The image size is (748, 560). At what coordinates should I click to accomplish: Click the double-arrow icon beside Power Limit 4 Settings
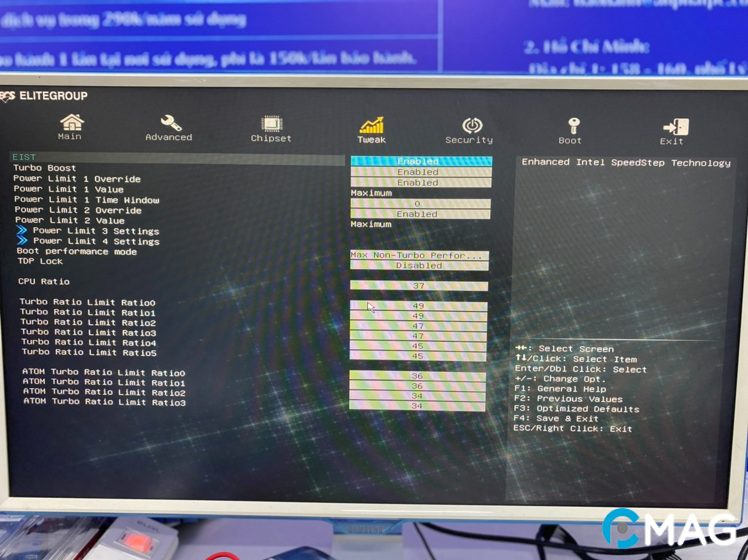coord(22,241)
